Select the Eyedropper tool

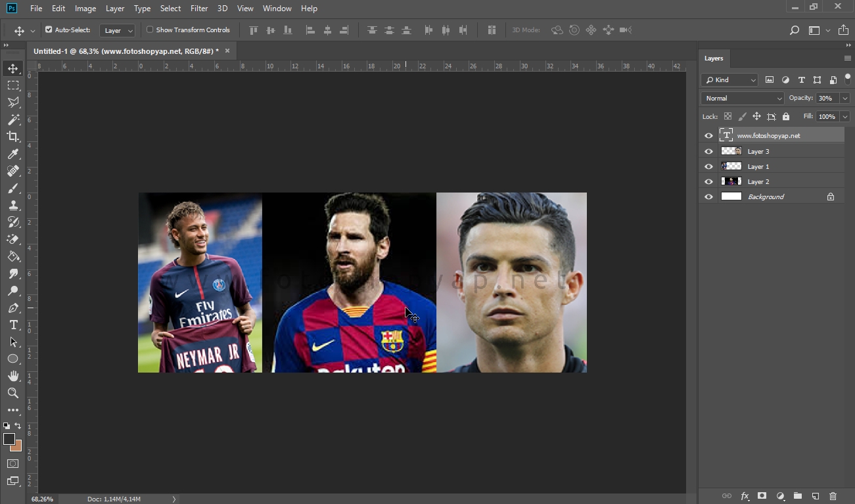click(x=13, y=154)
